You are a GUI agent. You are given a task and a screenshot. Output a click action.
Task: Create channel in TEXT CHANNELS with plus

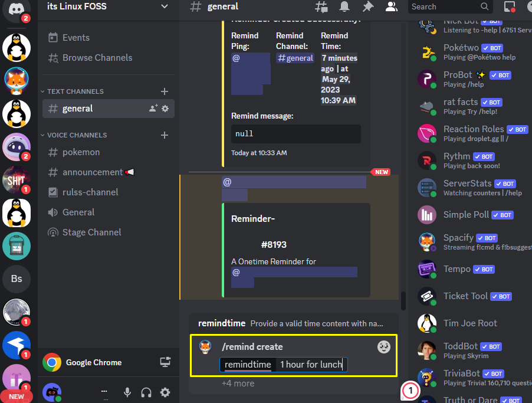tap(165, 91)
